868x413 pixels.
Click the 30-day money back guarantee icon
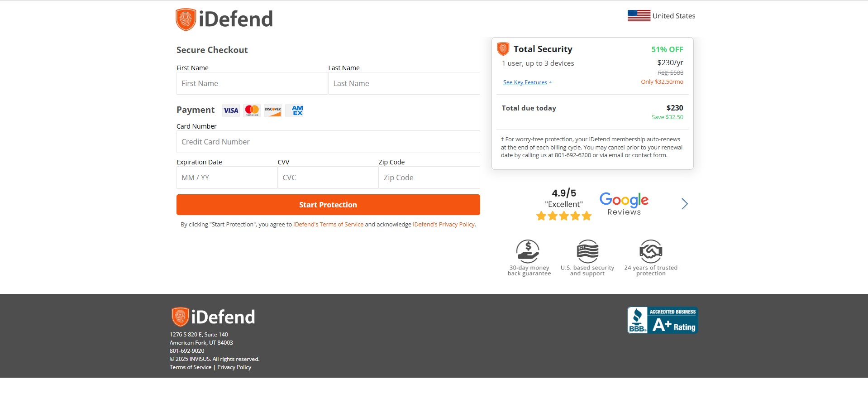[528, 251]
